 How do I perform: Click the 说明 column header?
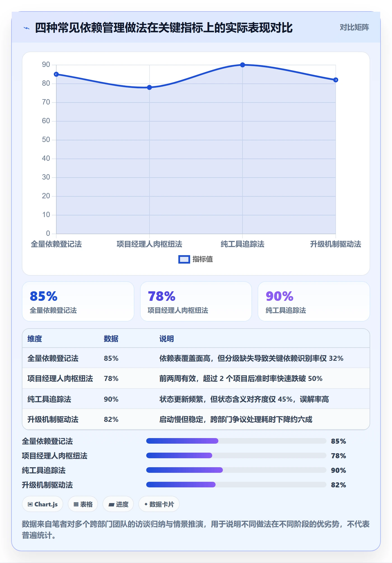[167, 339]
